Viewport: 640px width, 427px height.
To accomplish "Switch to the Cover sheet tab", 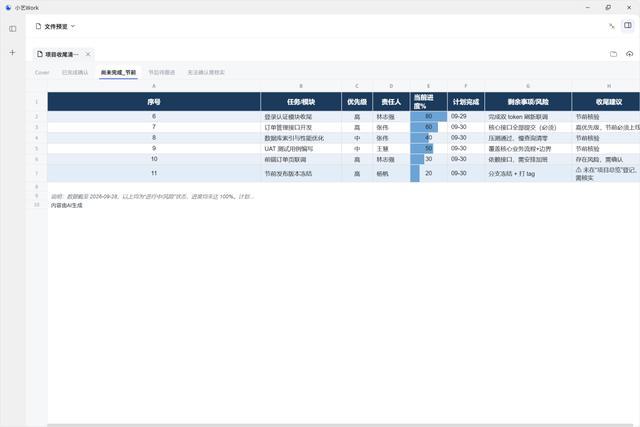I will (x=42, y=72).
